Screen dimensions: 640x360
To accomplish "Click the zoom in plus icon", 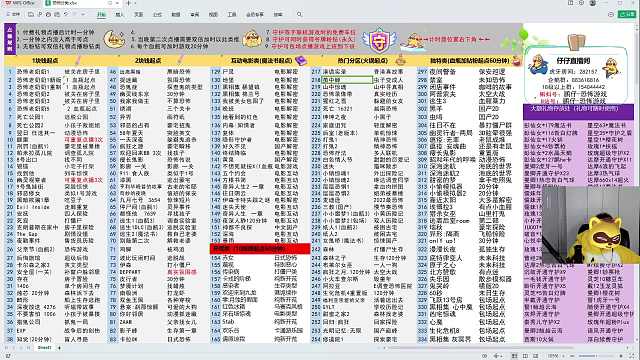I will click(x=620, y=356).
